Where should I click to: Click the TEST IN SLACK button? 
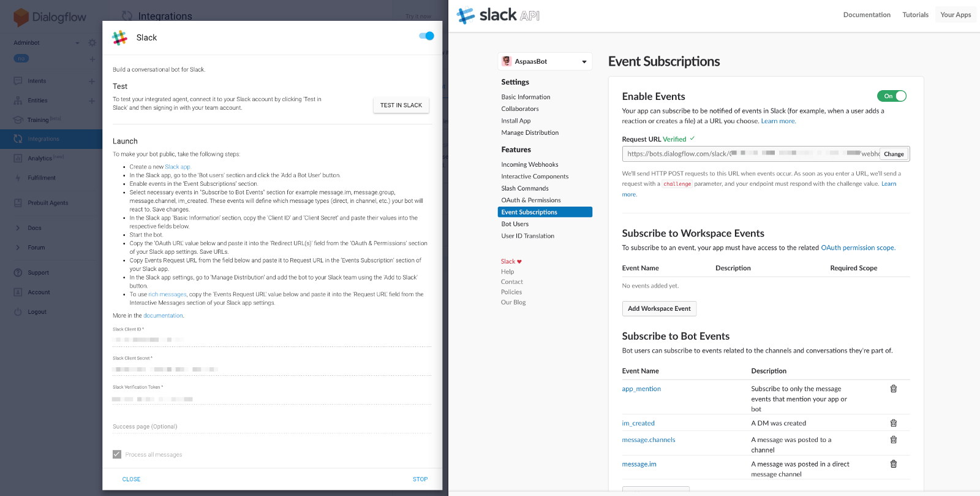tap(401, 105)
